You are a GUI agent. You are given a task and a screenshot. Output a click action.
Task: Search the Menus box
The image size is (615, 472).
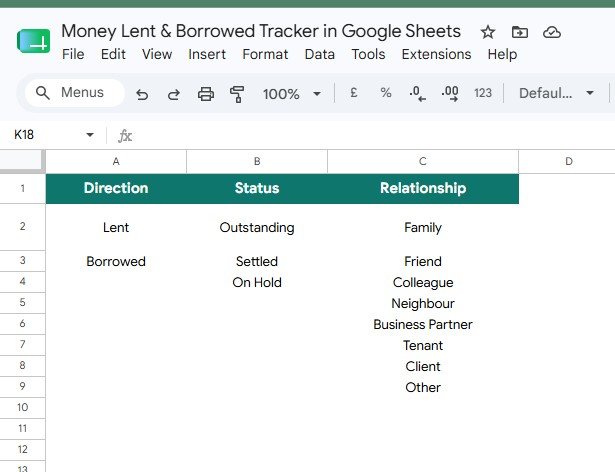tap(75, 93)
